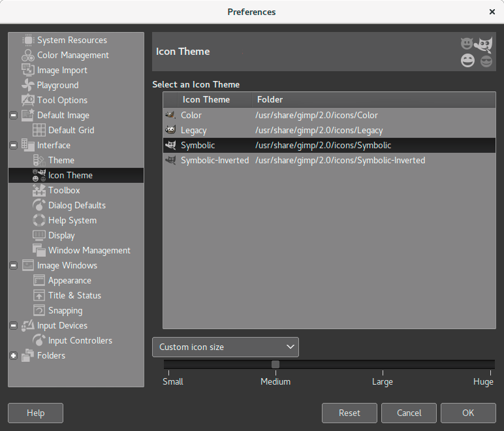Click the Playground fan icon
This screenshot has width=504, height=431.
click(28, 86)
